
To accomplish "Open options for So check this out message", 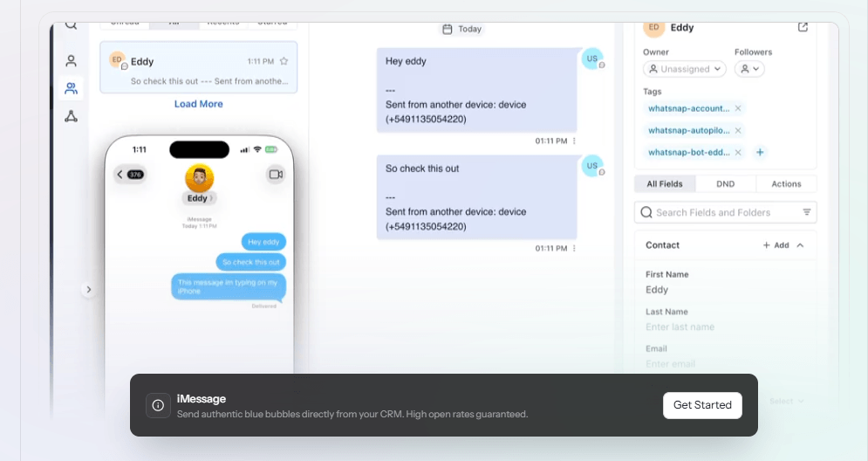I will coord(574,248).
